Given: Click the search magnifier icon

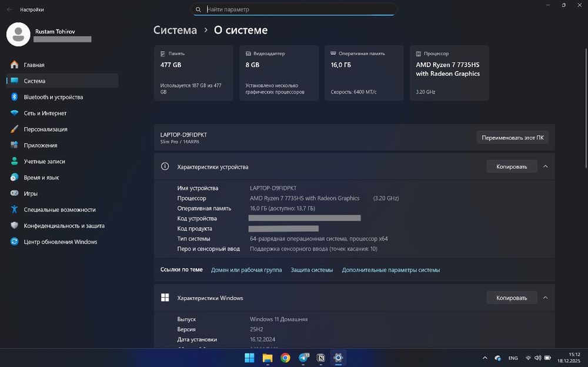Looking at the screenshot, I should 198,9.
